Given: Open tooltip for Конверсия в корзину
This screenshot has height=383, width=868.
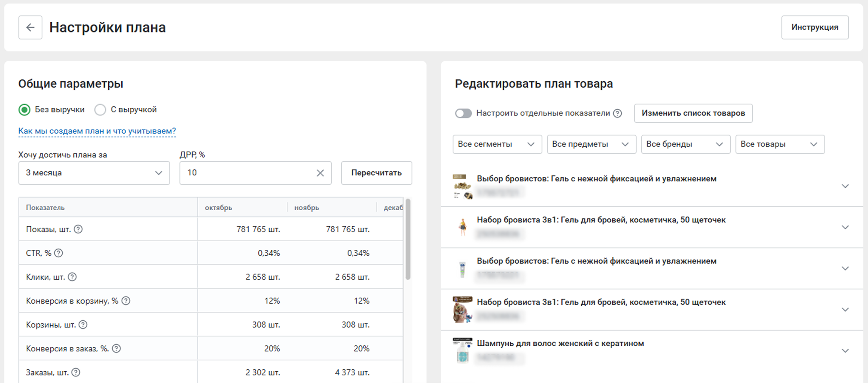Looking at the screenshot, I should tap(126, 301).
